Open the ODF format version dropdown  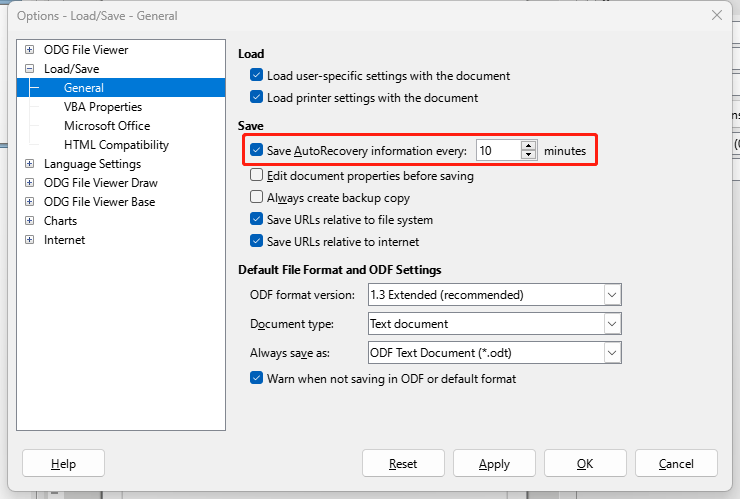612,295
